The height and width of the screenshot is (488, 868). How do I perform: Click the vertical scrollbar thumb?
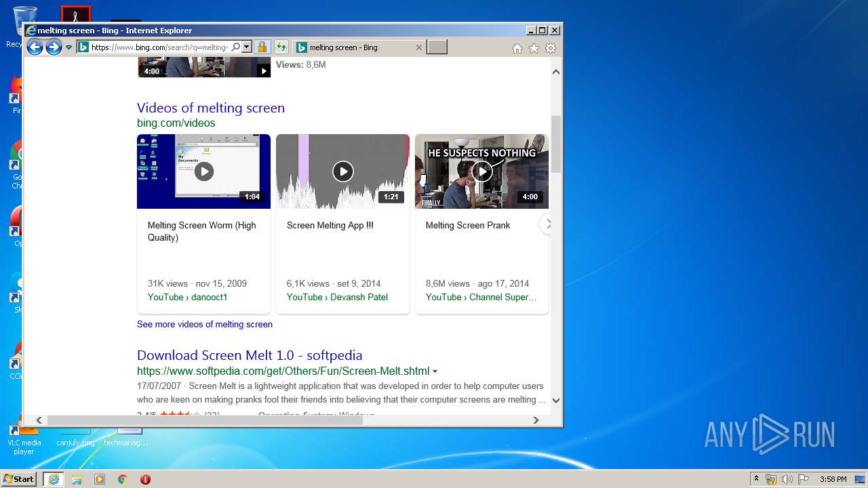click(556, 144)
